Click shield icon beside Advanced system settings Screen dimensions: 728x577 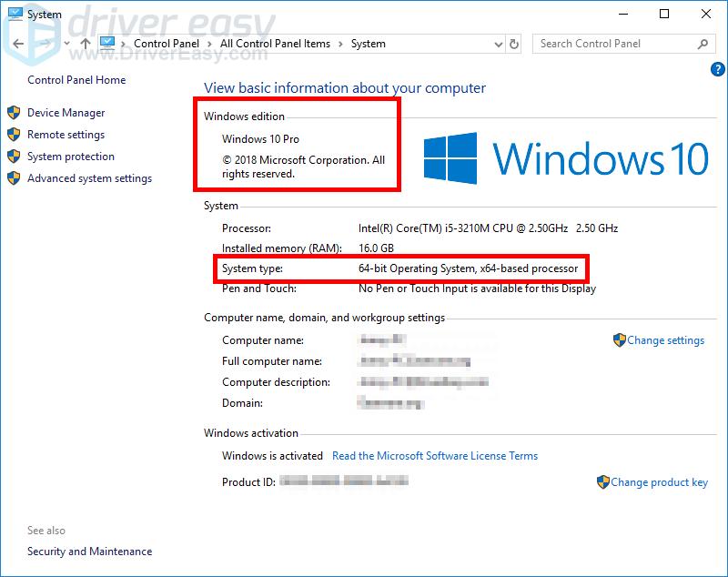14,177
